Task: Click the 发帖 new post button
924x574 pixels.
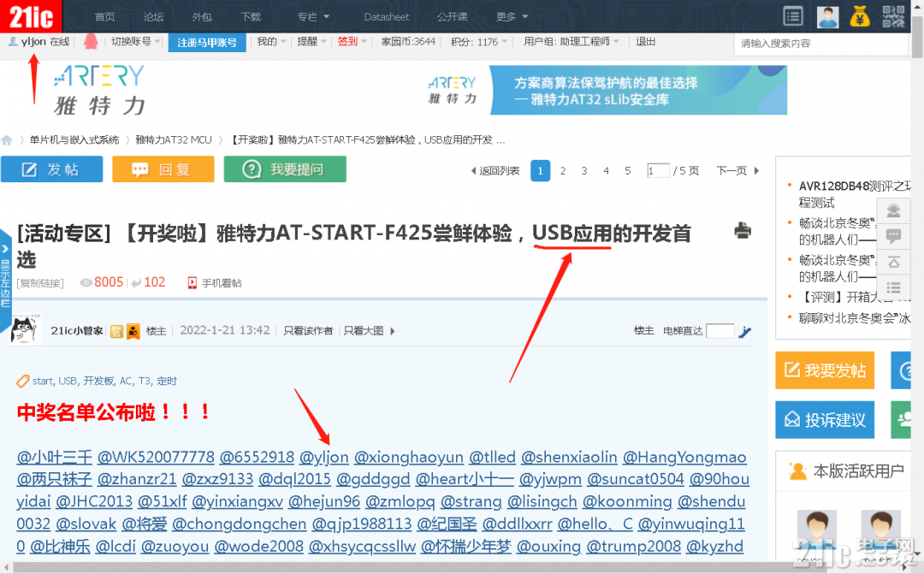Action: [52, 169]
